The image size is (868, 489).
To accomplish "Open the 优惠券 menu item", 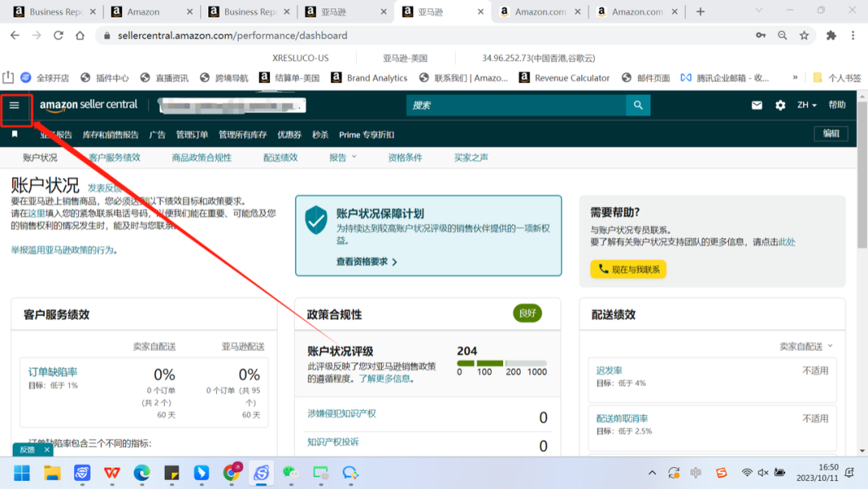I will pyautogui.click(x=289, y=134).
